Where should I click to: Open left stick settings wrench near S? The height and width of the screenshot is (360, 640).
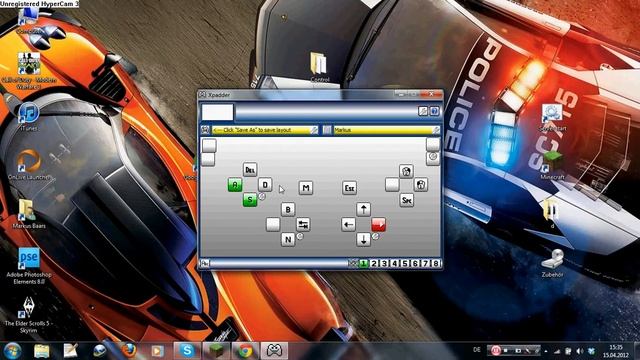tap(262, 196)
